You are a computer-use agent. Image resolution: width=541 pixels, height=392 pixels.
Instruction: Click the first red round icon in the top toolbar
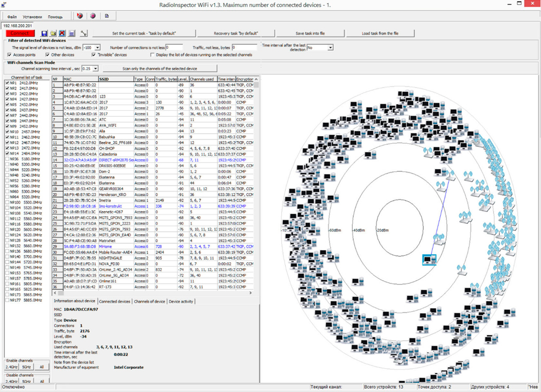pos(80,16)
